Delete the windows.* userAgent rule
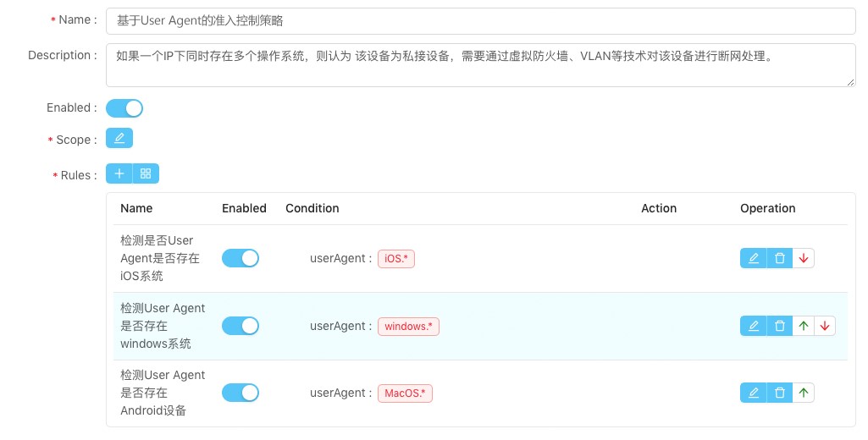This screenshot has width=868, height=440. (x=779, y=326)
